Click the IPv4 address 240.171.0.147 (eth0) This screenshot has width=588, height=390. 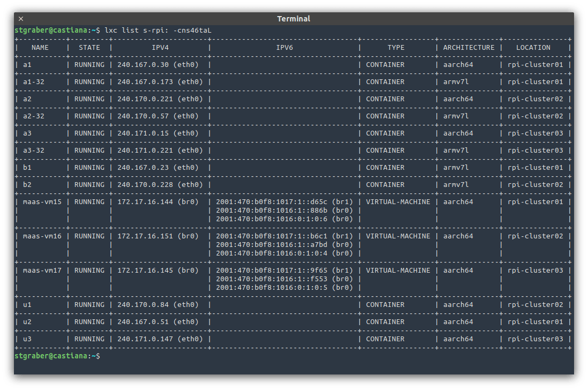160,339
